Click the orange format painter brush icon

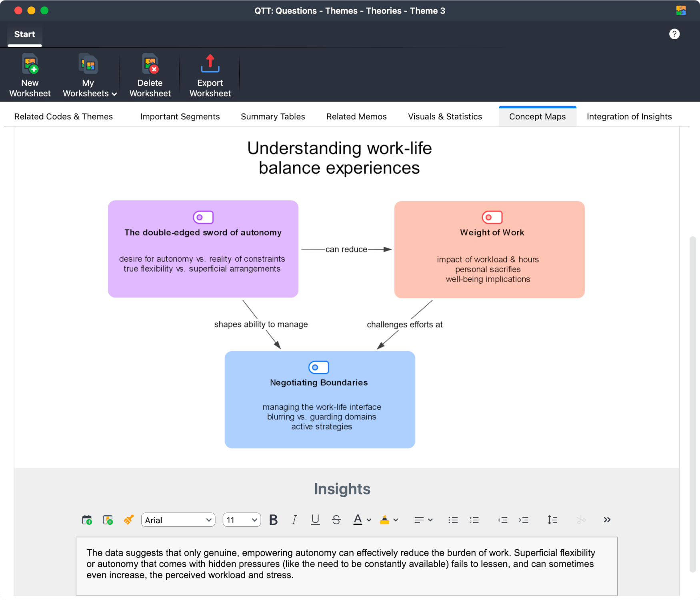(x=128, y=520)
